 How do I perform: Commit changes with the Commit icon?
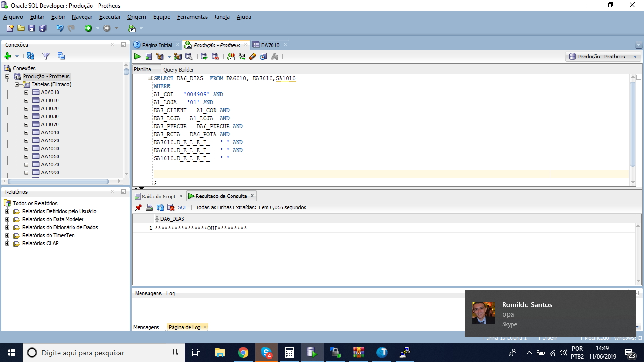(x=204, y=57)
